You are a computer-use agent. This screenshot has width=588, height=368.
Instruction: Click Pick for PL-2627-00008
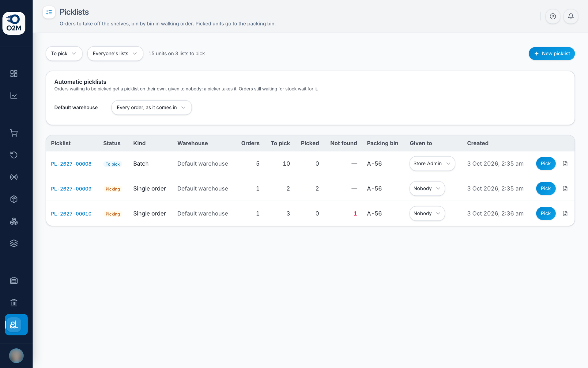click(546, 163)
